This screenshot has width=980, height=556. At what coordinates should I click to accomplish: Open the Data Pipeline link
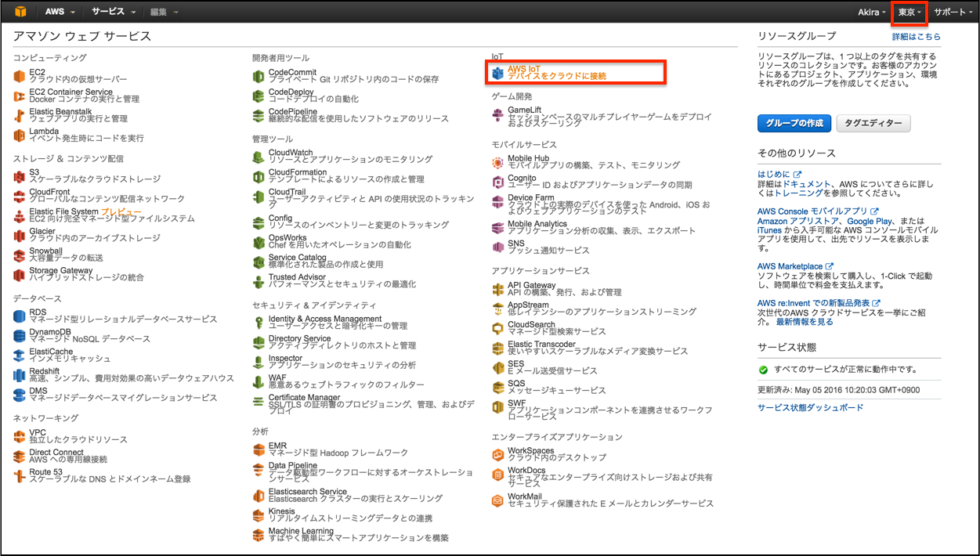pyautogui.click(x=293, y=465)
